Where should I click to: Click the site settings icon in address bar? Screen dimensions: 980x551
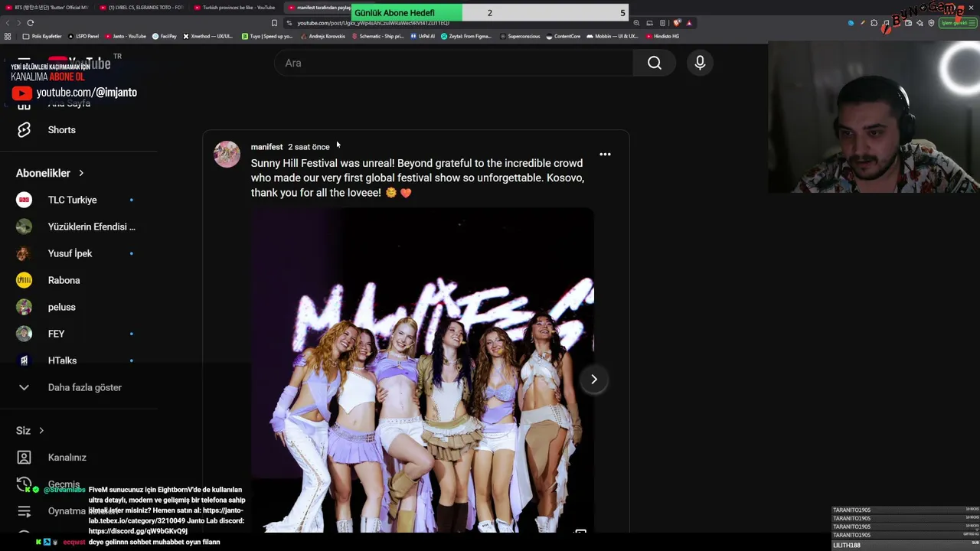click(289, 23)
